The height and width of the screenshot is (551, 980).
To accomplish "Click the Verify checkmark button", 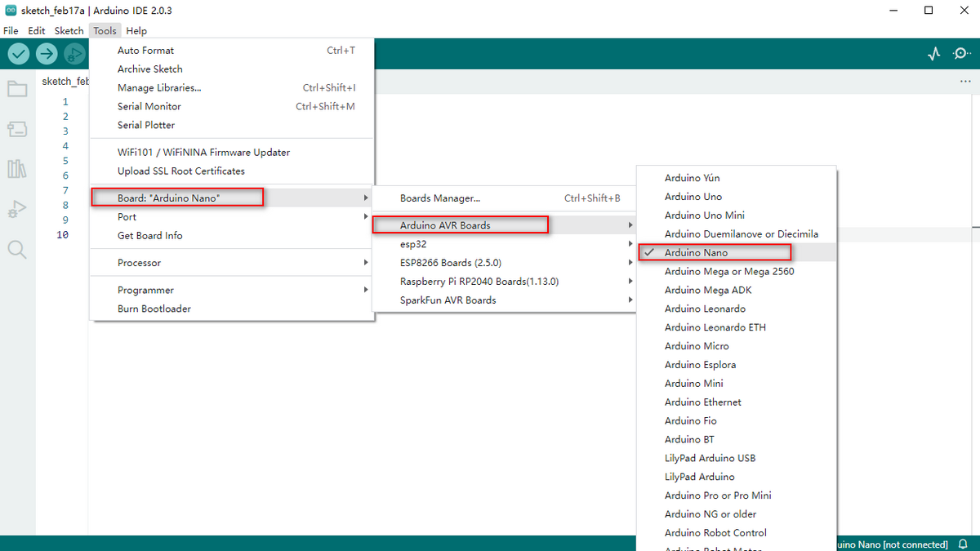I will point(19,54).
